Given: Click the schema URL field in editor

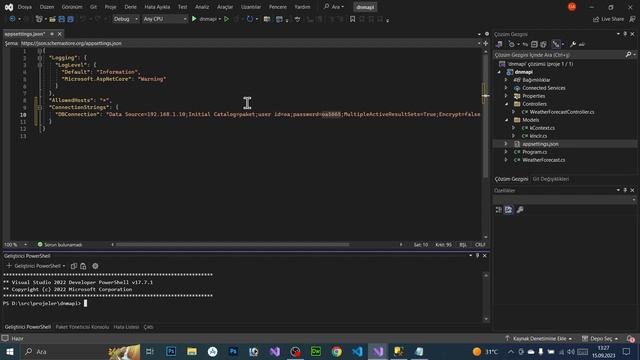Looking at the screenshot, I should tap(248, 43).
